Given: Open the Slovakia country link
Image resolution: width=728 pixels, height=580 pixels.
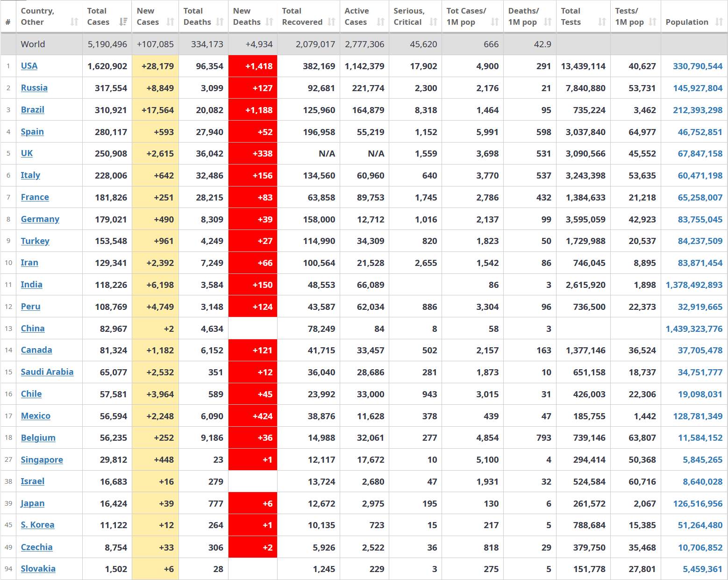Looking at the screenshot, I should [38, 569].
